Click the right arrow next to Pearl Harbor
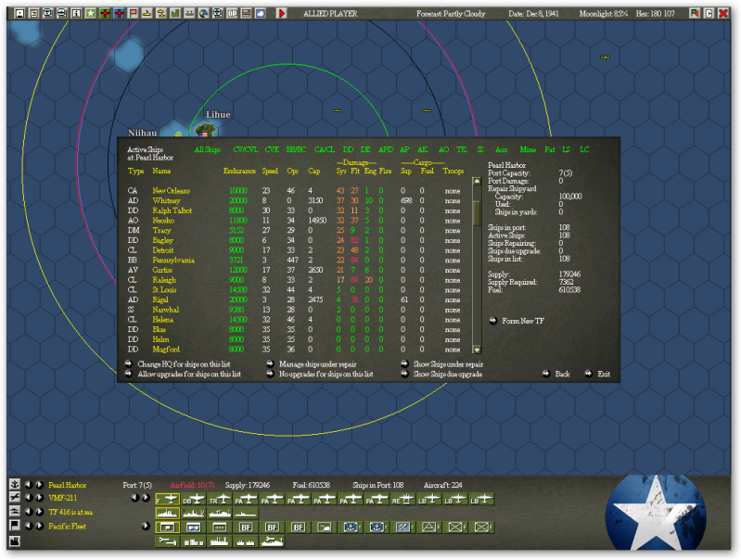741x560 pixels. 39,484
